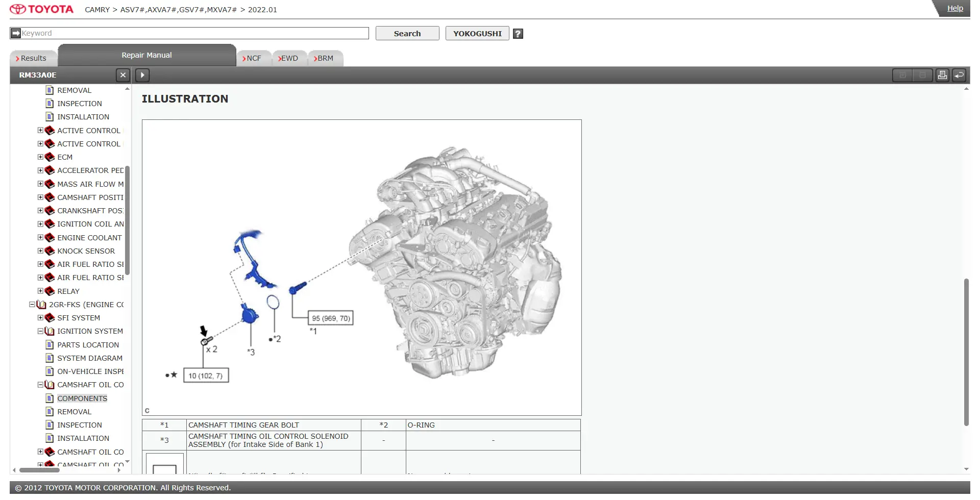Viewport: 980px width, 500px height.
Task: Expand the CAMSHAFT POSITION node
Action: pyautogui.click(x=40, y=197)
